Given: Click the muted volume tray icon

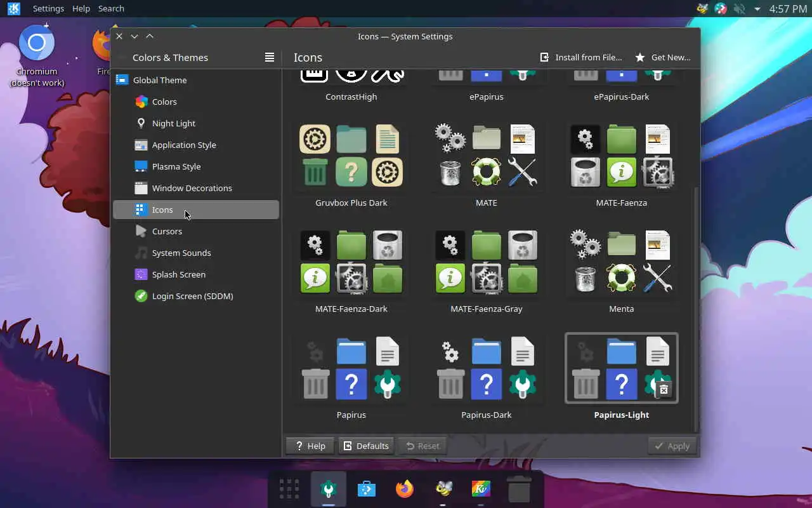Looking at the screenshot, I should pyautogui.click(x=739, y=9).
